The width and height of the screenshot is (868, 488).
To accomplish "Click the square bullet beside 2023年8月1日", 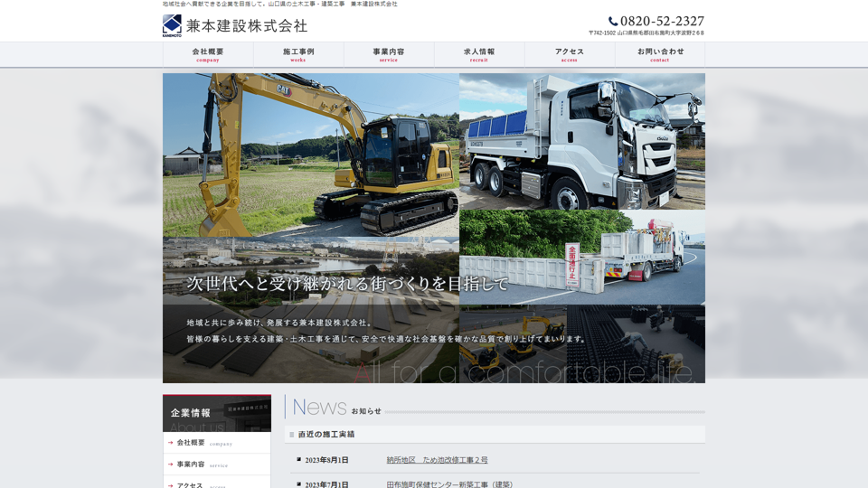I will (298, 460).
